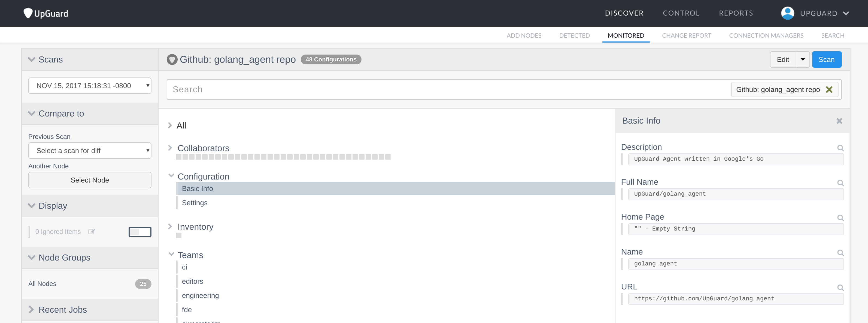Screen dimensions: 868x323
Task: Click the github.com URL value
Action: click(736, 299)
